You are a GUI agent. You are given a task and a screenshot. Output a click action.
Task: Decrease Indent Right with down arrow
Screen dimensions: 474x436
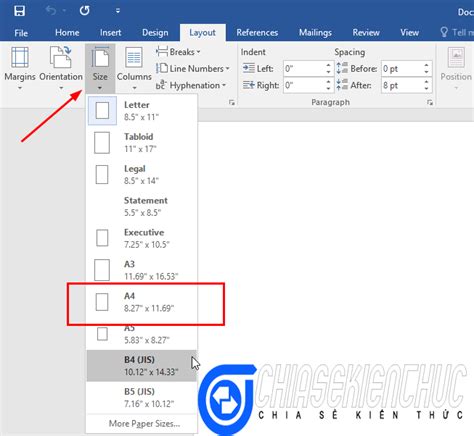click(x=329, y=89)
